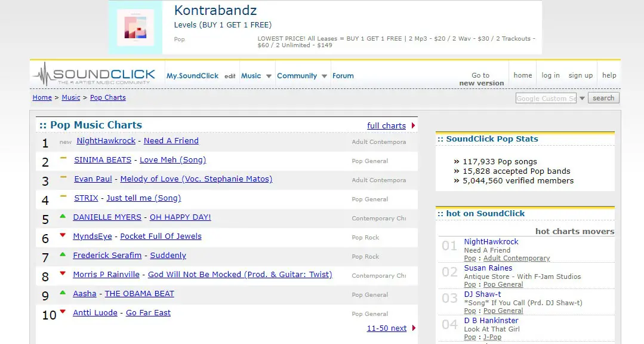
Task: Click the search button
Action: (603, 98)
